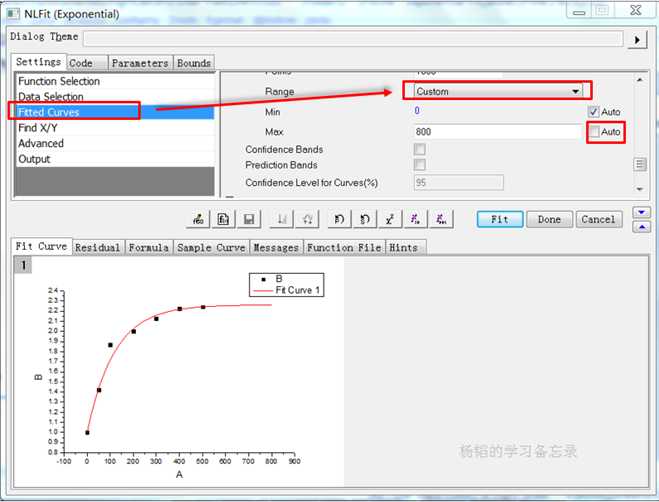Calculate chi-square with the χ² icon
This screenshot has width=659, height=502.
point(390,219)
